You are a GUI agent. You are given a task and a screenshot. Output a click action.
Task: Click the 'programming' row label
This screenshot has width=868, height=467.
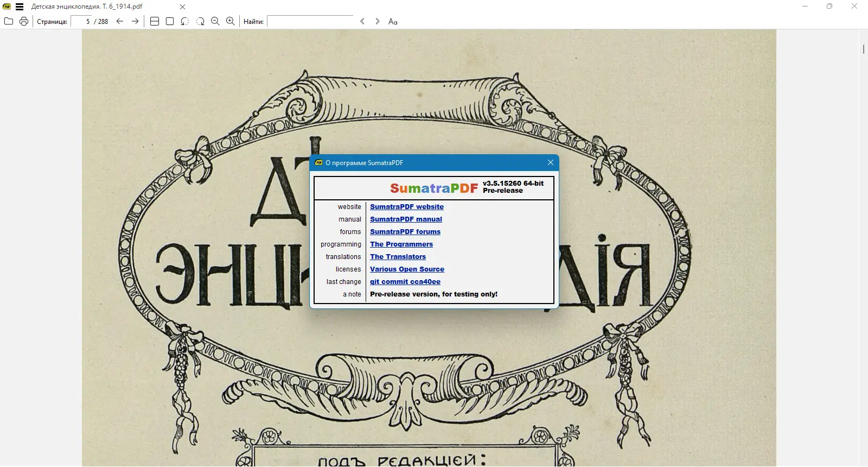click(341, 244)
